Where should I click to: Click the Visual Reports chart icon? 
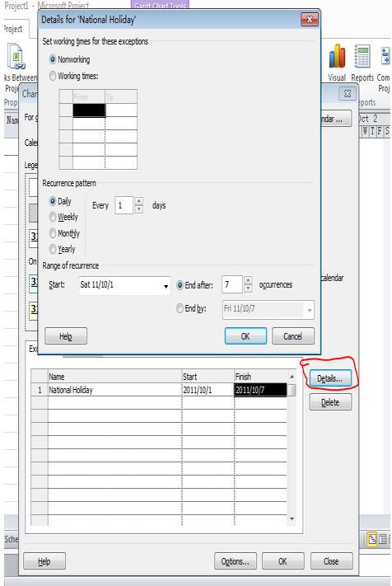tap(337, 56)
